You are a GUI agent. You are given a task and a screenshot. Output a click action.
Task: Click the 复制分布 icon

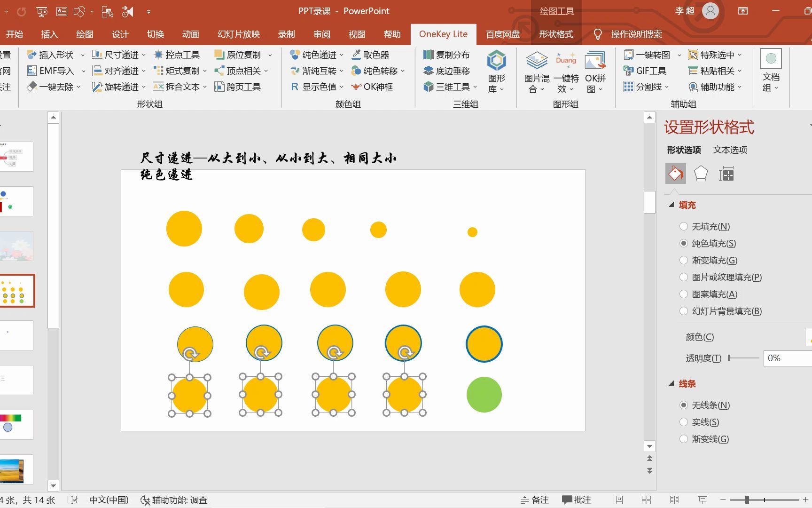(428, 55)
